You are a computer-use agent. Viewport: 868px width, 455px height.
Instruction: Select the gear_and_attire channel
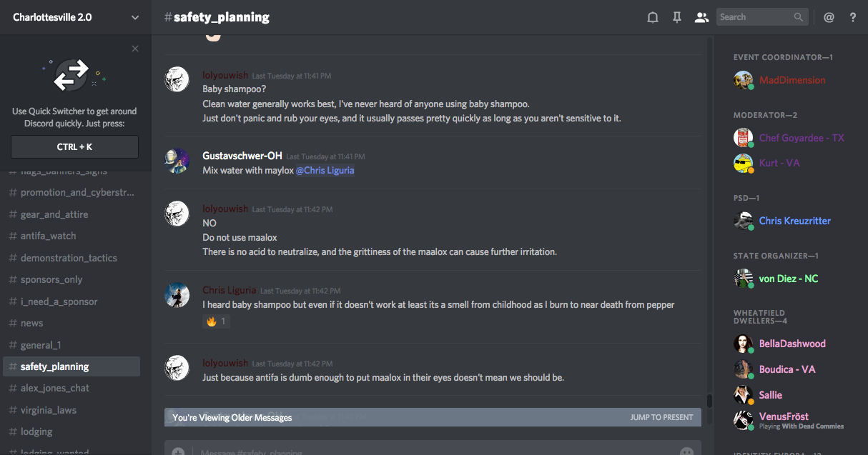54,214
